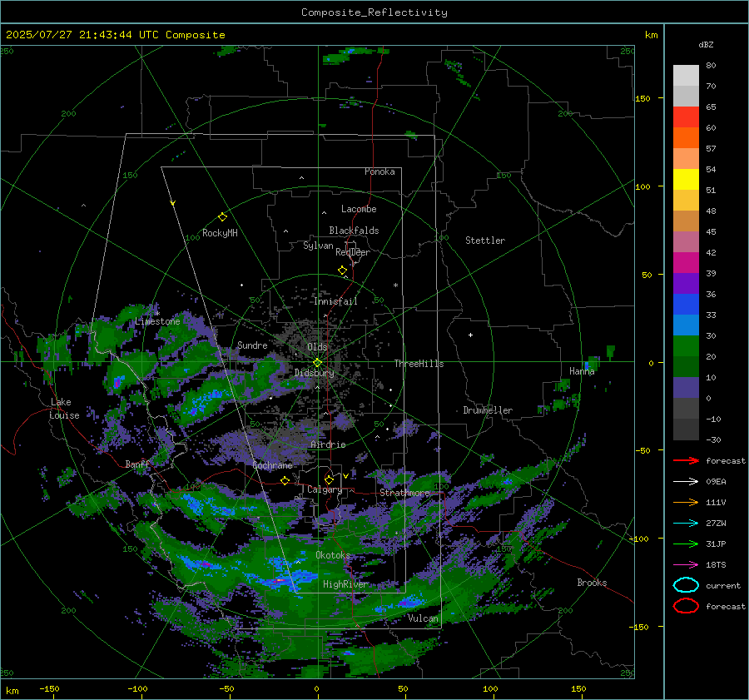Click the Lacombe city label
Viewport: 749px width, 700px height.
pyautogui.click(x=359, y=209)
